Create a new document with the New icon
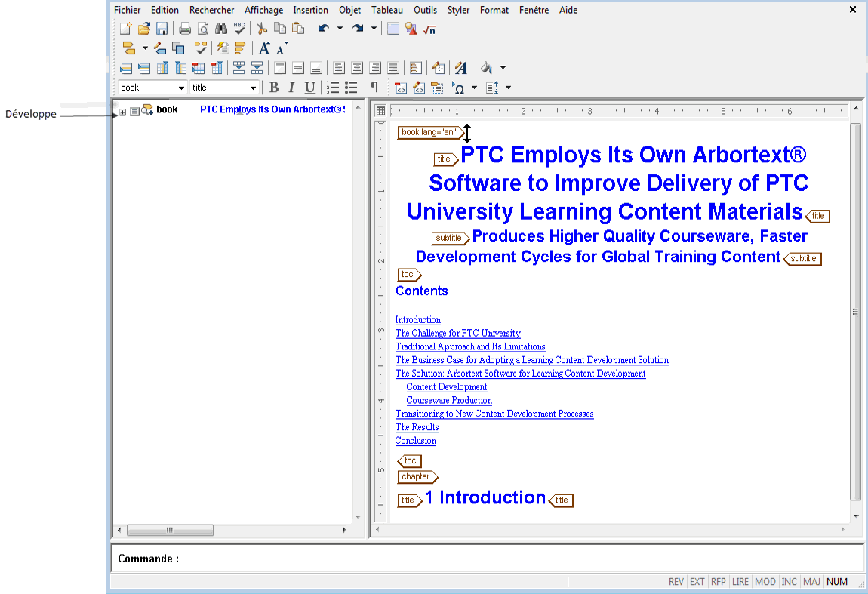Image resolution: width=868 pixels, height=594 pixels. tap(125, 28)
